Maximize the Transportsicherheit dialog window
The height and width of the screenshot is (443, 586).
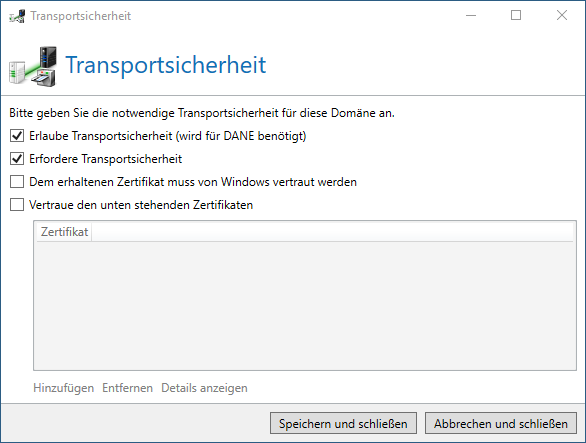coord(516,15)
